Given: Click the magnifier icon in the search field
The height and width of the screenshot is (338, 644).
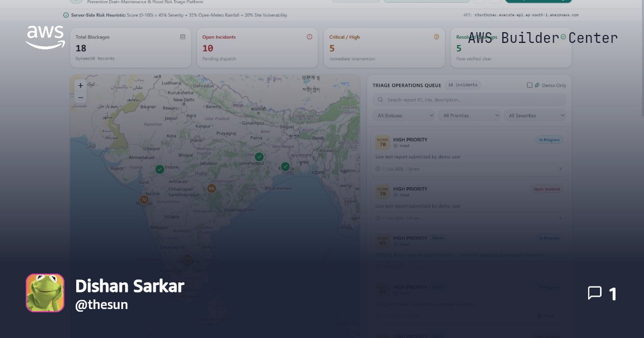Looking at the screenshot, I should [380, 100].
